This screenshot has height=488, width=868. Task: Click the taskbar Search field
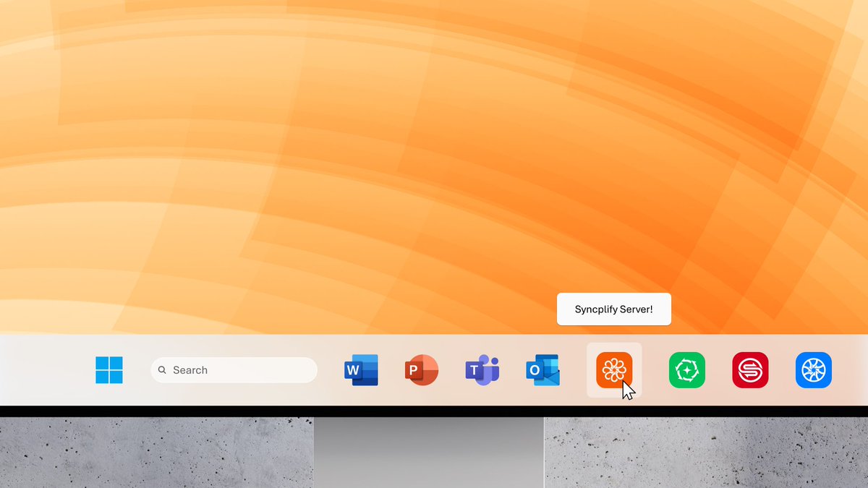234,370
